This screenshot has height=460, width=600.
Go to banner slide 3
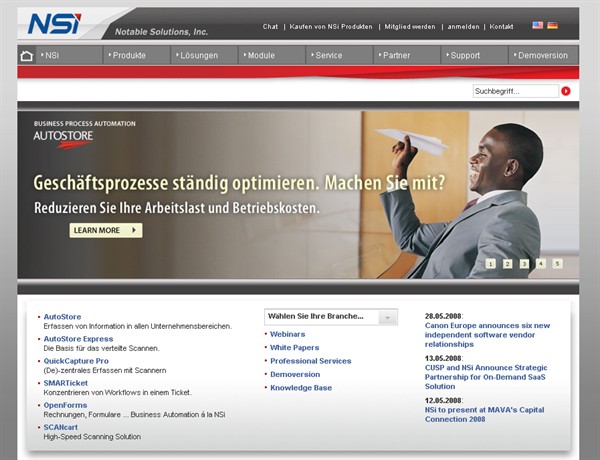coord(524,264)
